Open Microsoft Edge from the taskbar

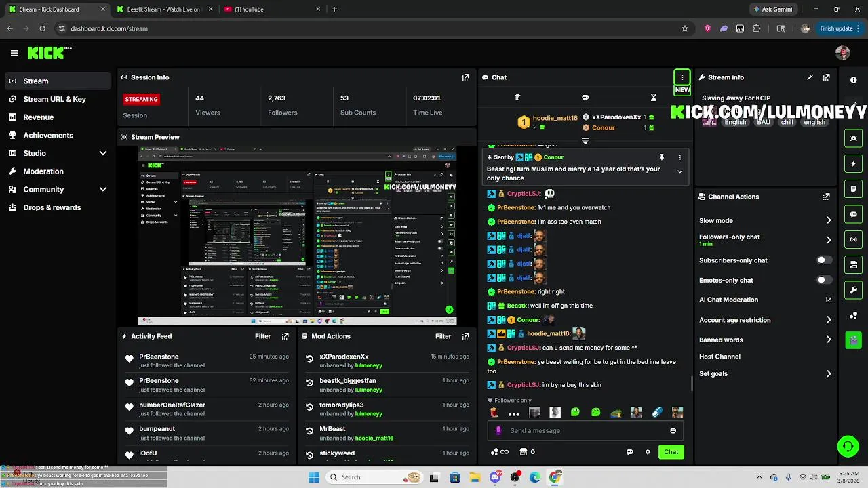[x=535, y=477]
